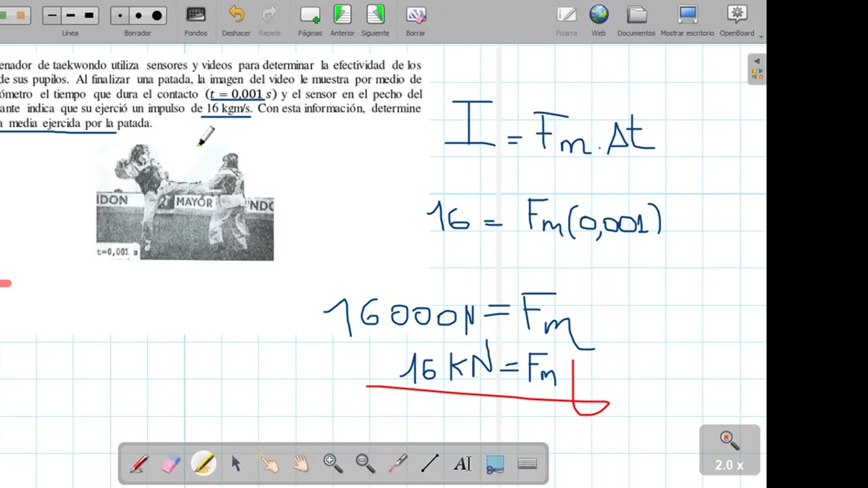Choose the medium line width

point(71,16)
